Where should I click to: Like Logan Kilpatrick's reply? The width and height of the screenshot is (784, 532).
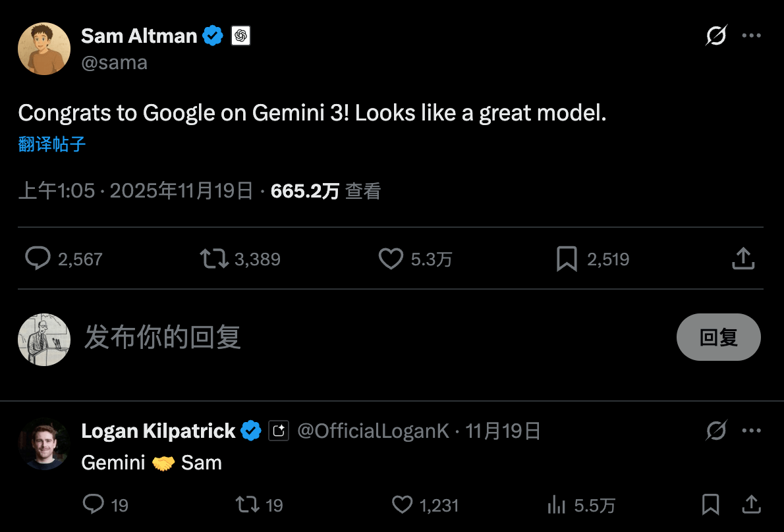click(x=402, y=504)
